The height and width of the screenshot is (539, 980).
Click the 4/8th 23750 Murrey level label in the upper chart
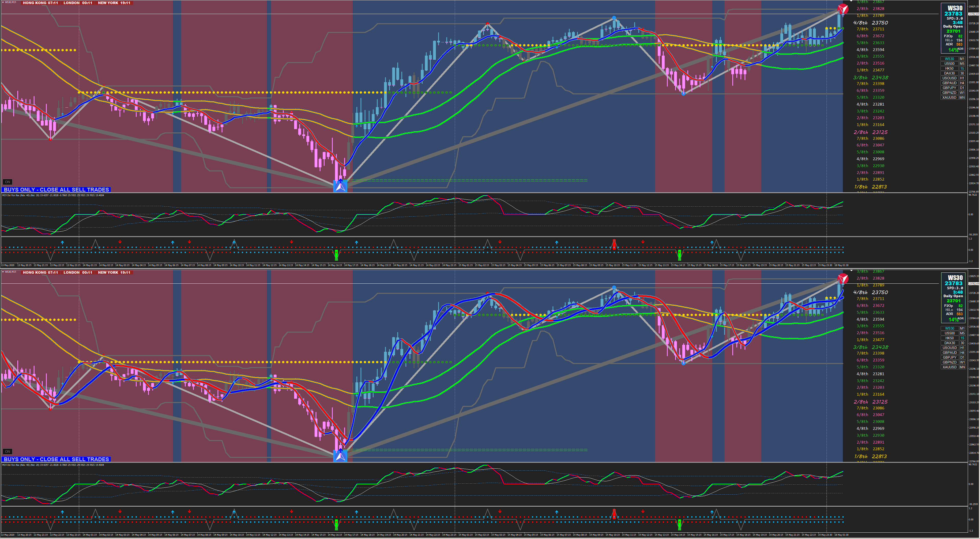pyautogui.click(x=870, y=23)
